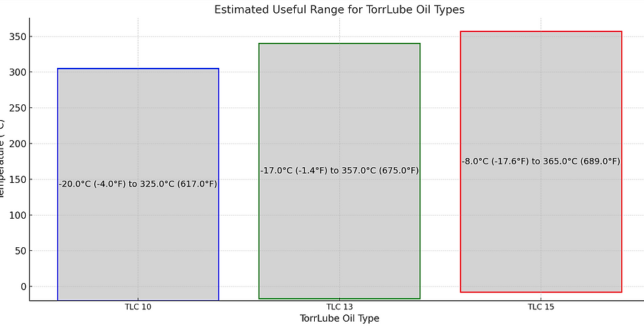Image resolution: width=644 pixels, height=328 pixels.
Task: Select the green TLC 13 bar label '-17.0°C (-1.4°F) to 357.0°C (675.0°F)'
Action: point(339,170)
